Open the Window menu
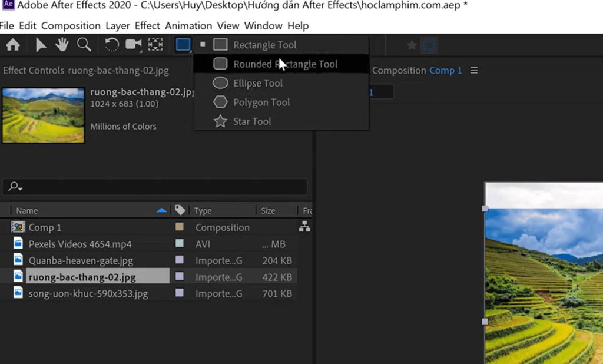The width and height of the screenshot is (603, 364). [263, 25]
